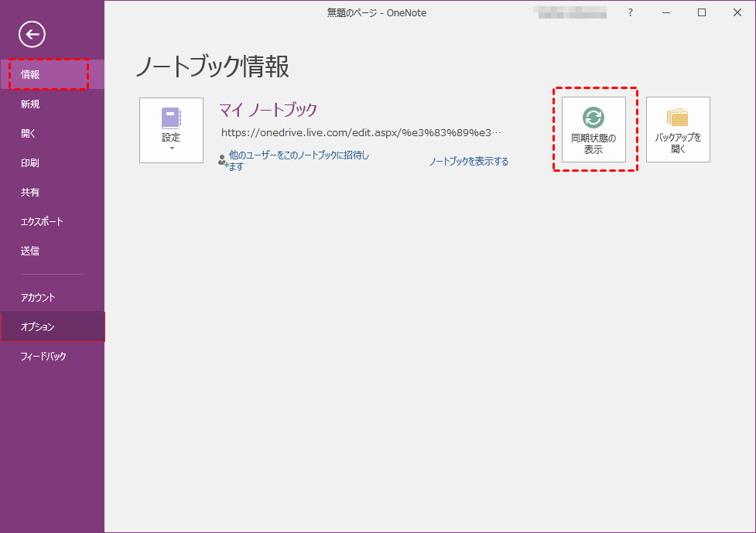Open the エクスポート page
The width and height of the screenshot is (756, 533).
42,222
